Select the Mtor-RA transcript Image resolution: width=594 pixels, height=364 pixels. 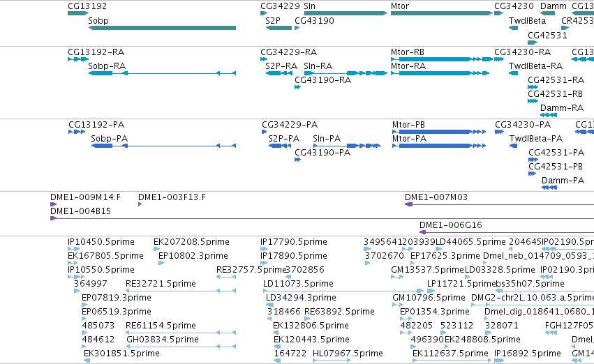(x=440, y=73)
